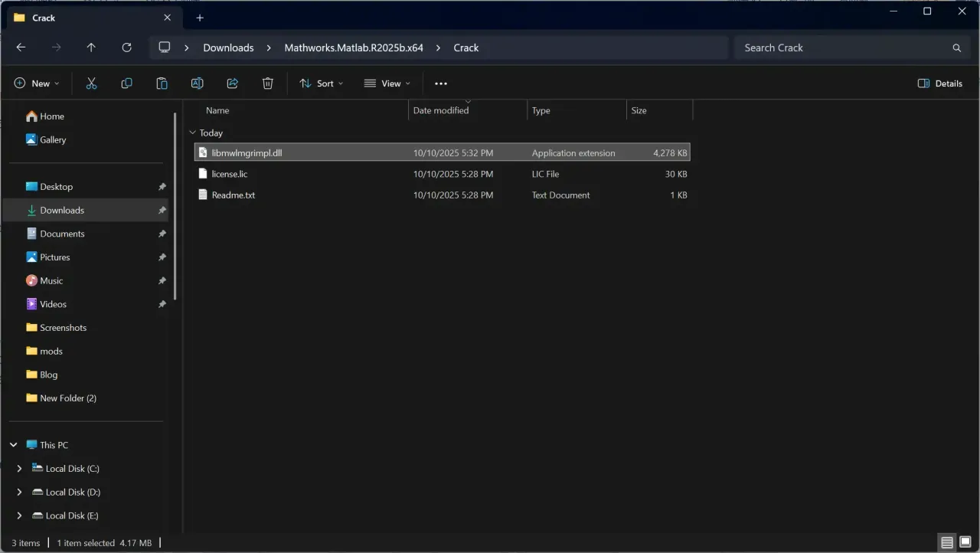This screenshot has height=553, width=980.
Task: Collapse the Today group
Action: click(193, 133)
